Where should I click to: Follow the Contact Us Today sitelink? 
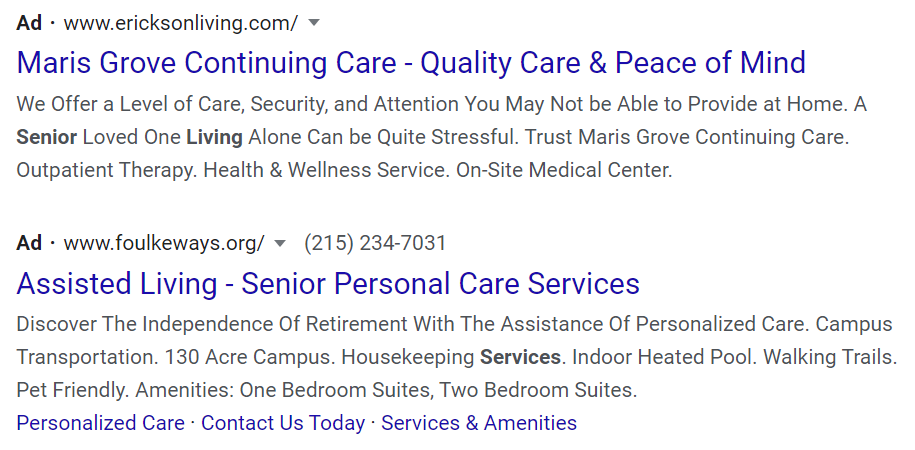[x=283, y=423]
